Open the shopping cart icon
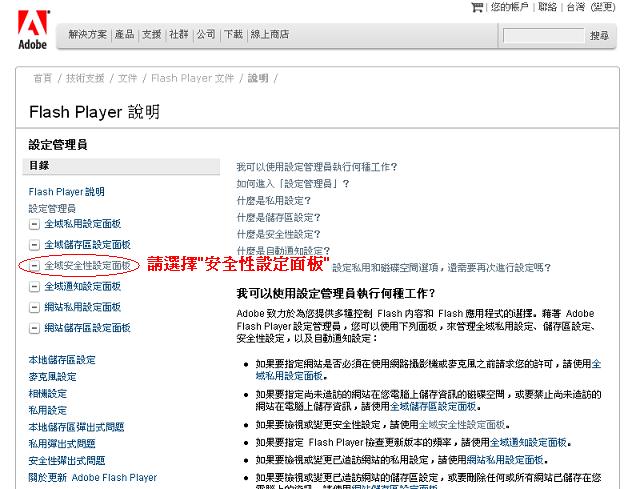 [x=477, y=7]
